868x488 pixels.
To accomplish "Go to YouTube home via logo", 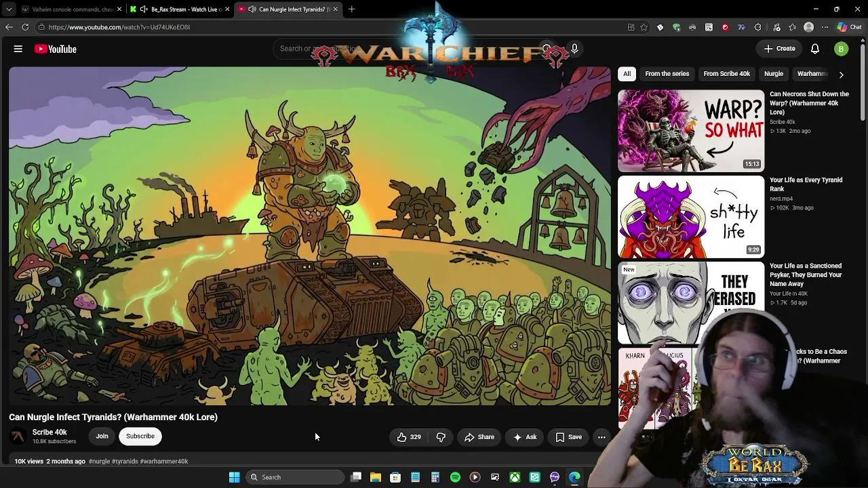I will [x=56, y=49].
